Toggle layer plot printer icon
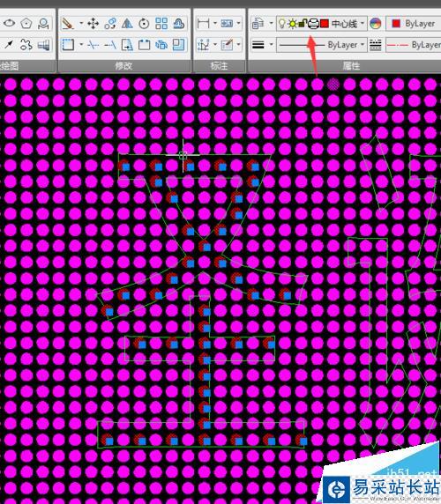This screenshot has width=441, height=504. pyautogui.click(x=313, y=24)
